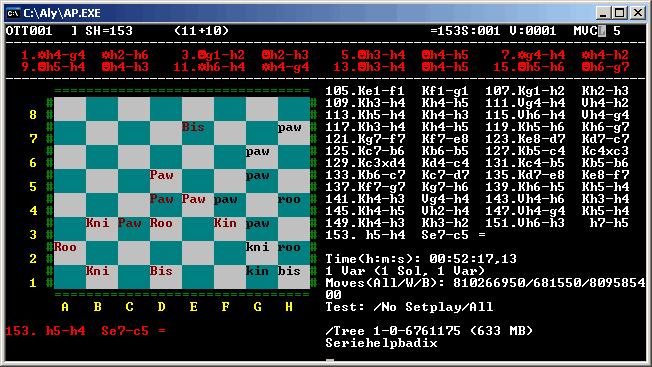Click the white Rook on a2
The image size is (652, 367).
tap(65, 247)
